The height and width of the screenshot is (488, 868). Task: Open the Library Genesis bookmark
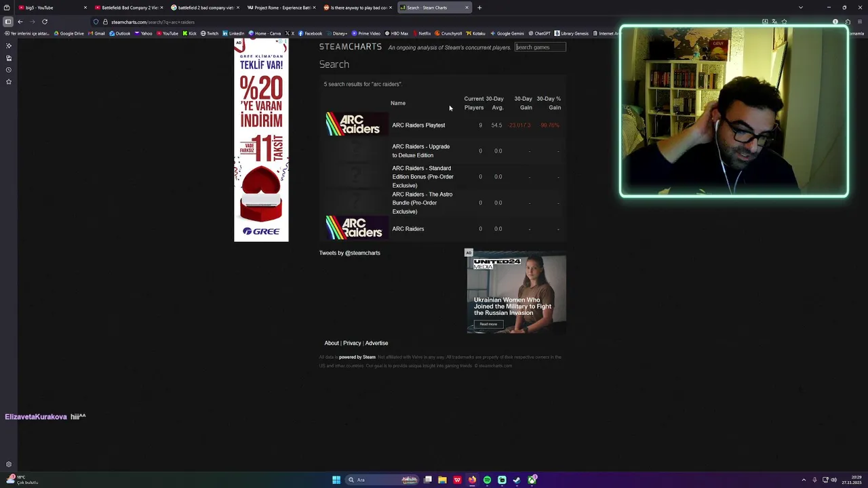pos(572,33)
